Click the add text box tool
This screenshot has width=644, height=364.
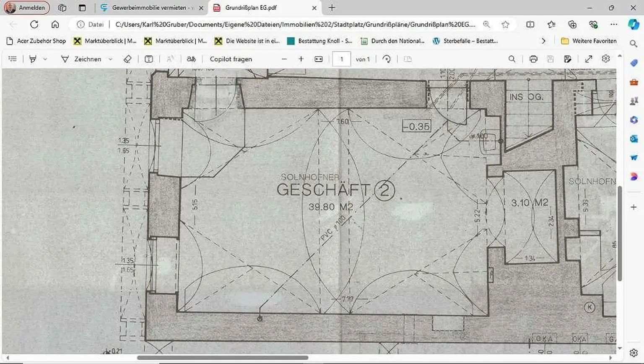coord(149,59)
